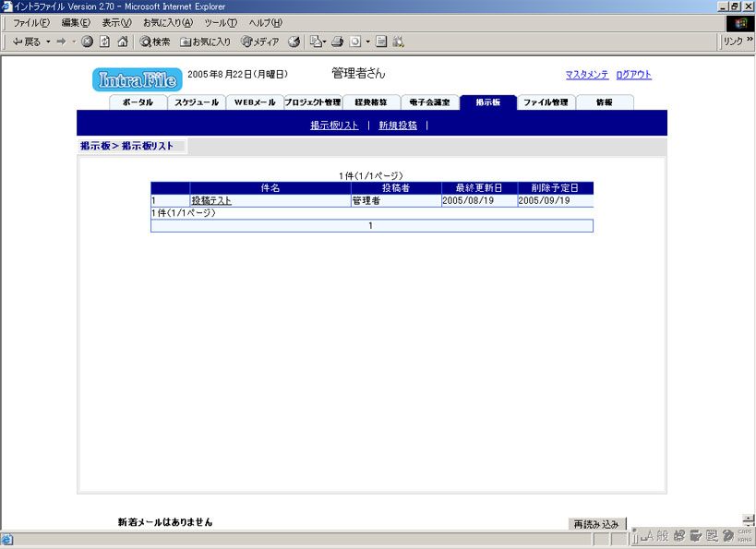Click the 投稿者 column header
756x549 pixels.
[x=396, y=188]
